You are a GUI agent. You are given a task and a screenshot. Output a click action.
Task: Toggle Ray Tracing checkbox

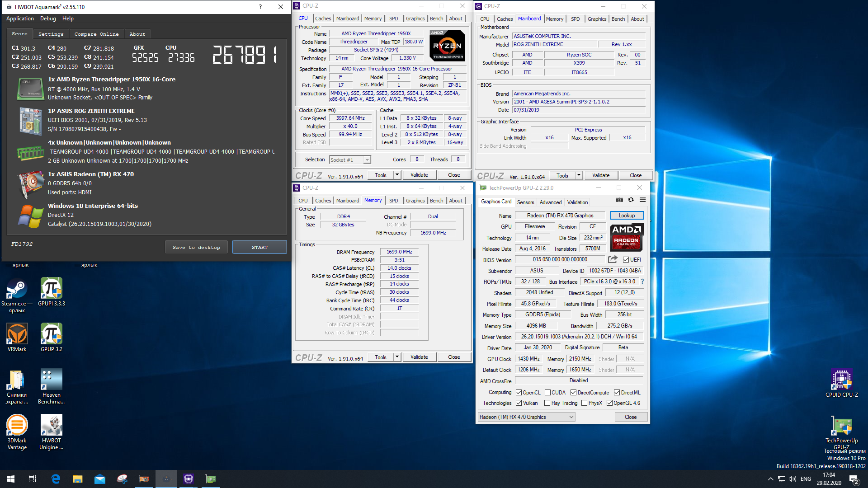pos(547,403)
